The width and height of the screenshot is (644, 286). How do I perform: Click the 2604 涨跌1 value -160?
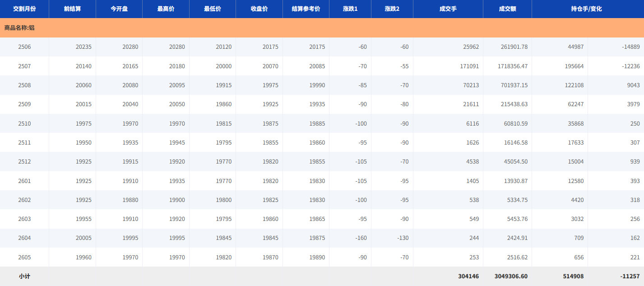[x=361, y=238]
